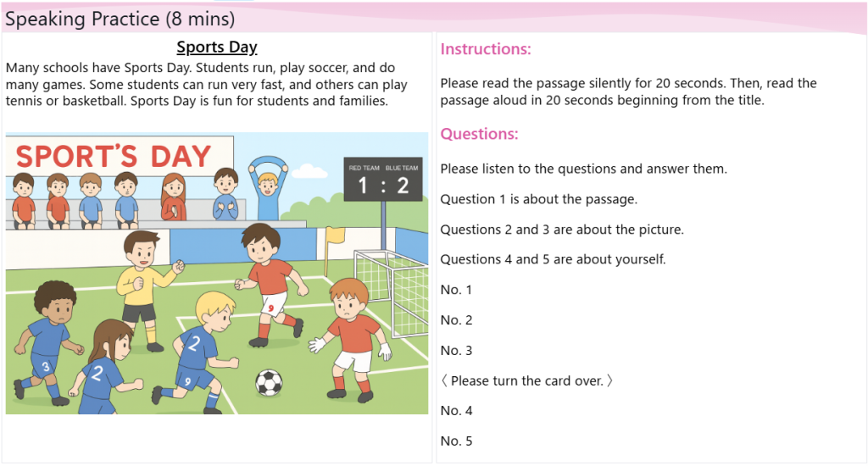Select 'Questions 4 and 5 are about yourself' line
The height and width of the screenshot is (466, 868).
coord(553,259)
